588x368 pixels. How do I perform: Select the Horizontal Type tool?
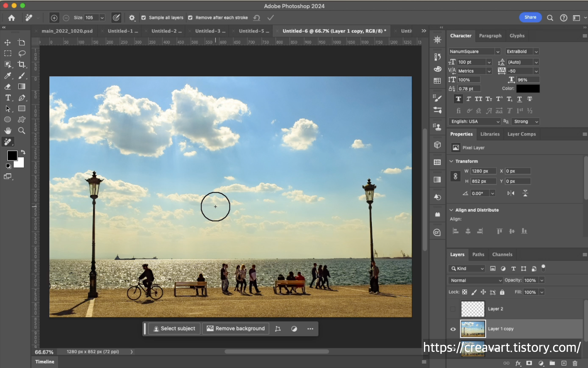click(8, 98)
